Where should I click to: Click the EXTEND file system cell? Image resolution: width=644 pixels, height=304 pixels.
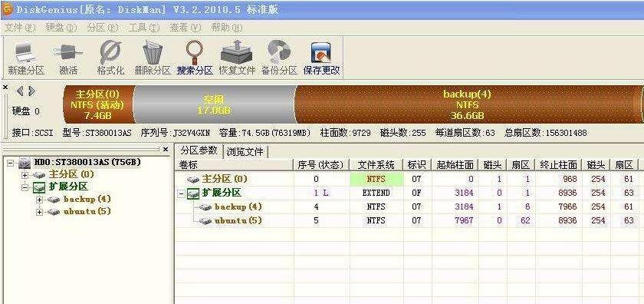(376, 193)
